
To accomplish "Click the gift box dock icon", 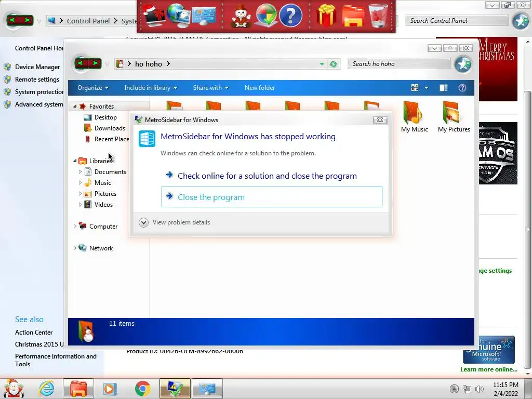I will tap(326, 16).
